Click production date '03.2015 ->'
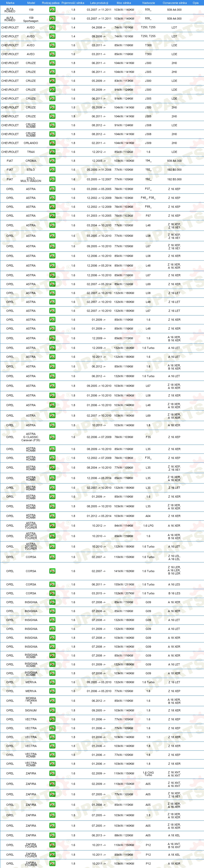204x868 pixels. pos(98,593)
